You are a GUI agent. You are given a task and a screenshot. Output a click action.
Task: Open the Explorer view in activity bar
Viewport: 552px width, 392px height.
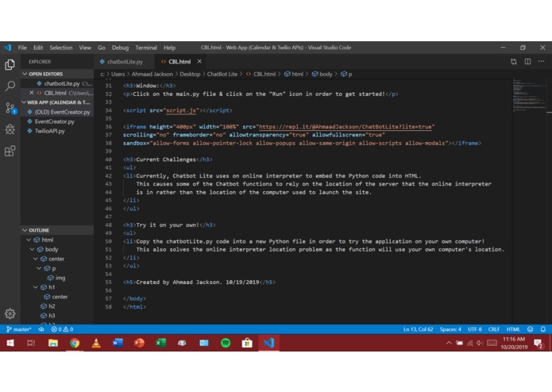[x=10, y=65]
